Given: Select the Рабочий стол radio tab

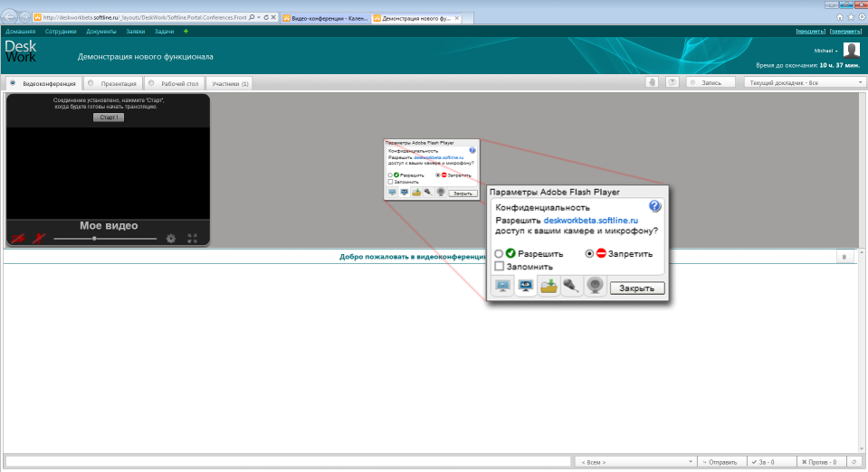Looking at the screenshot, I should [174, 83].
